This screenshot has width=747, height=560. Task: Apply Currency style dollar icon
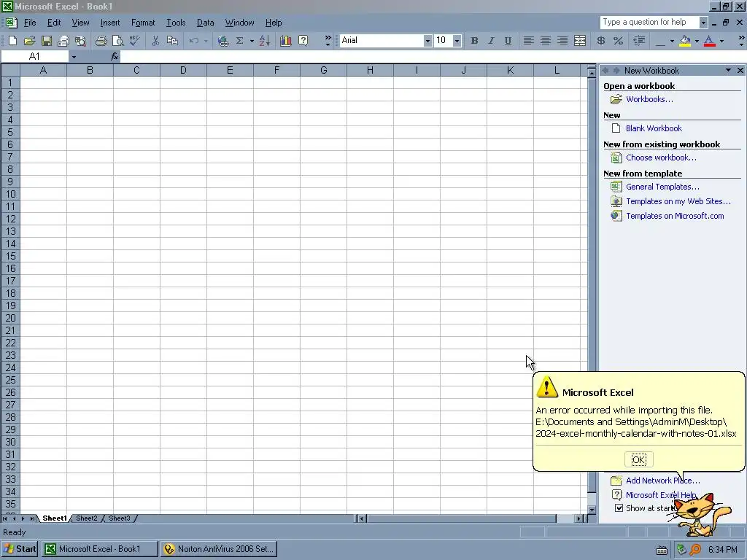click(601, 41)
